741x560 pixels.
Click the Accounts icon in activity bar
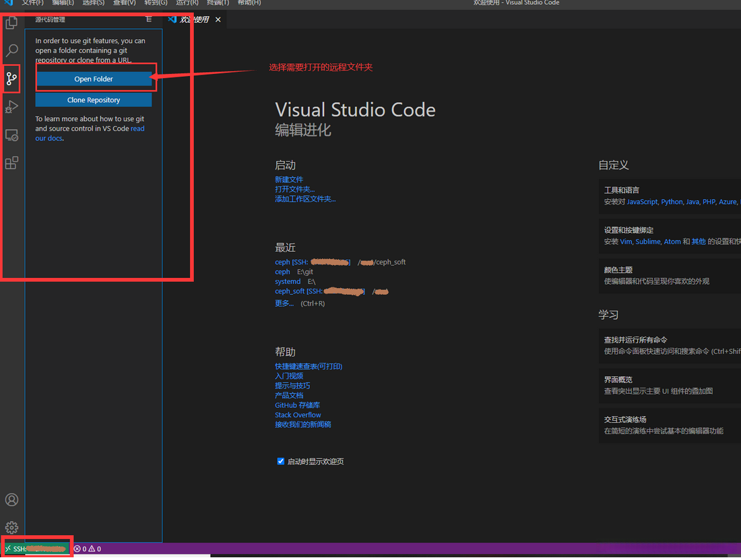pos(11,499)
